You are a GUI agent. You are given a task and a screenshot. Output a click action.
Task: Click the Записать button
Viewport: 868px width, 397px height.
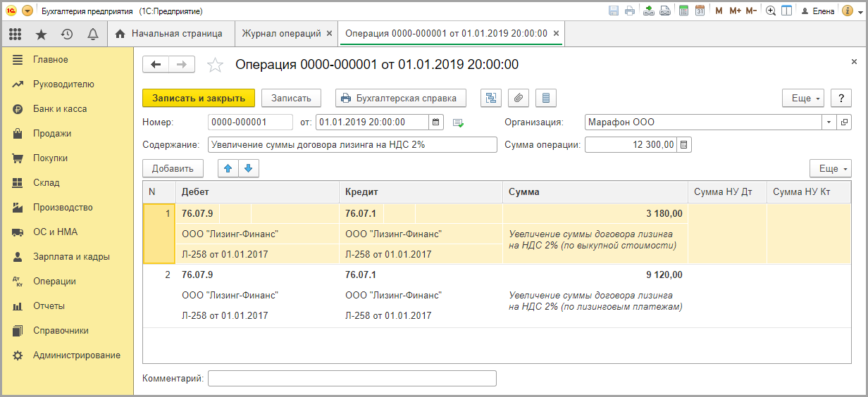(291, 98)
